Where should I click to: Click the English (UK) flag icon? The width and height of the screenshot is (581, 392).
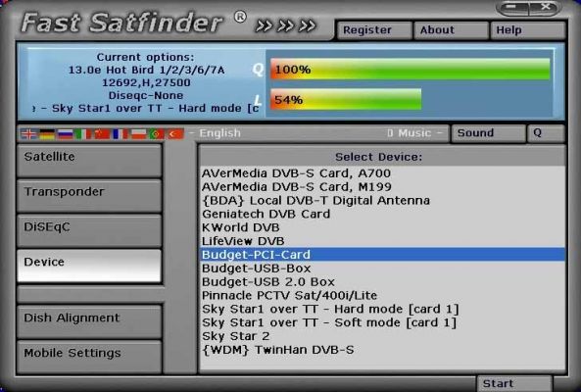point(28,133)
